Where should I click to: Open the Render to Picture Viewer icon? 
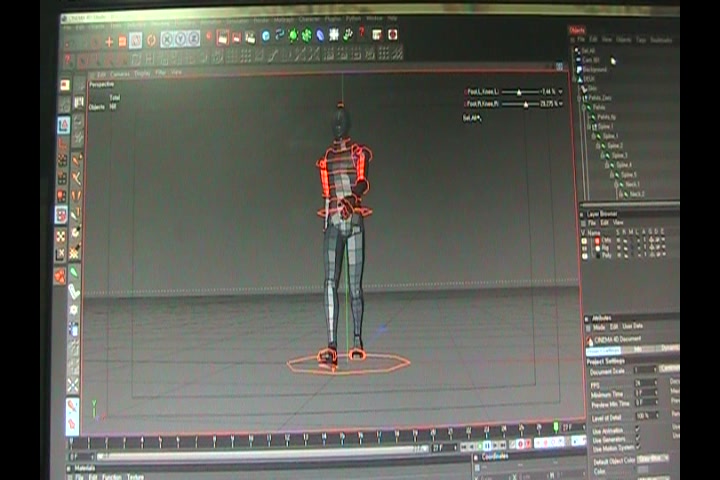pyautogui.click(x=236, y=38)
